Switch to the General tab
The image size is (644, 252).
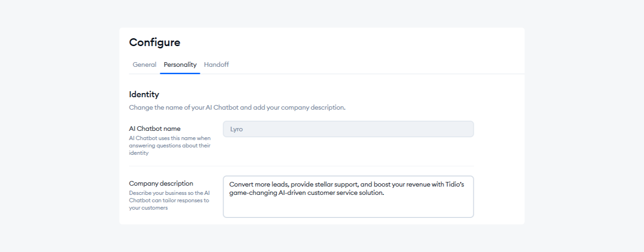144,64
